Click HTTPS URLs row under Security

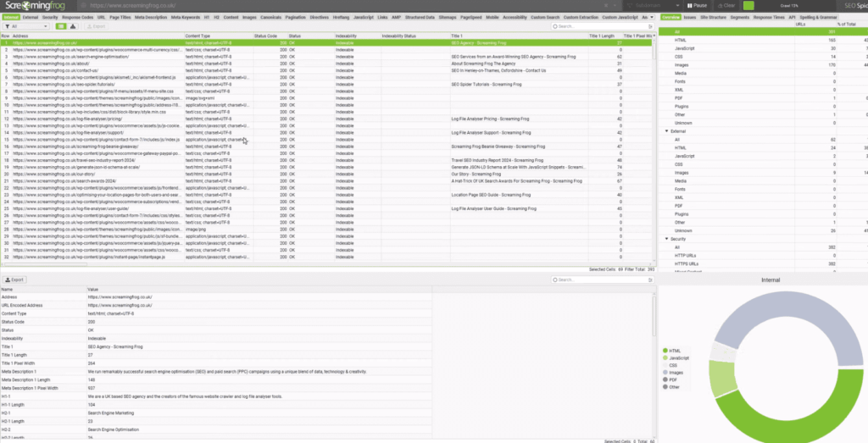pos(763,263)
